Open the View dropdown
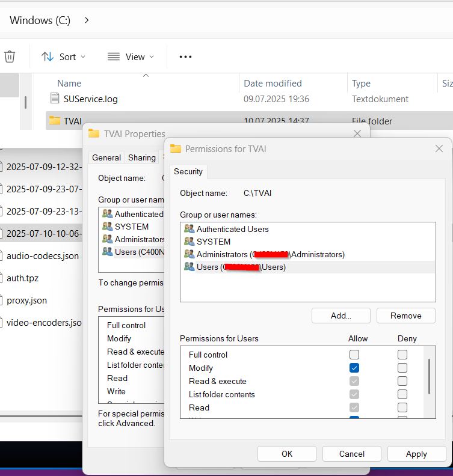This screenshot has height=476, width=453. 131,56
